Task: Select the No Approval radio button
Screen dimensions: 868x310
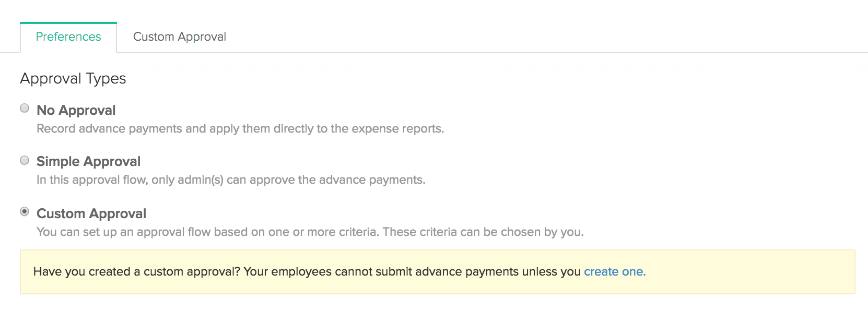Action: [25, 108]
